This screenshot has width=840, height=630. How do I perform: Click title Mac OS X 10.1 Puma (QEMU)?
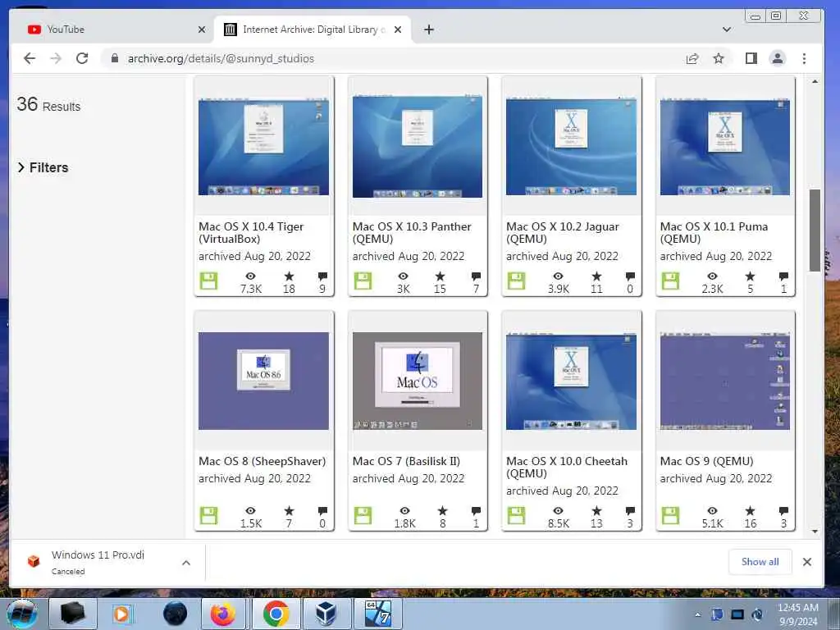click(x=714, y=233)
